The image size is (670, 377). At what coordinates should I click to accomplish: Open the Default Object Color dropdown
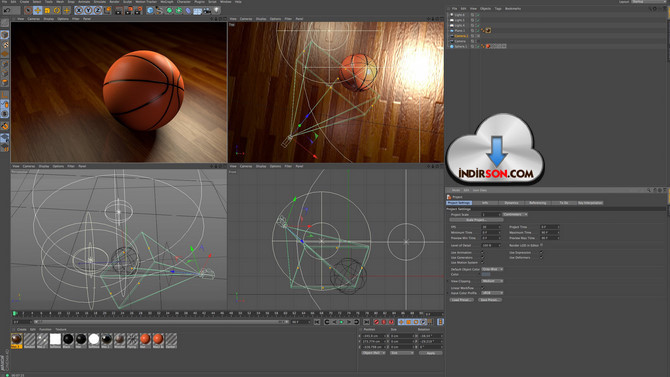click(492, 269)
